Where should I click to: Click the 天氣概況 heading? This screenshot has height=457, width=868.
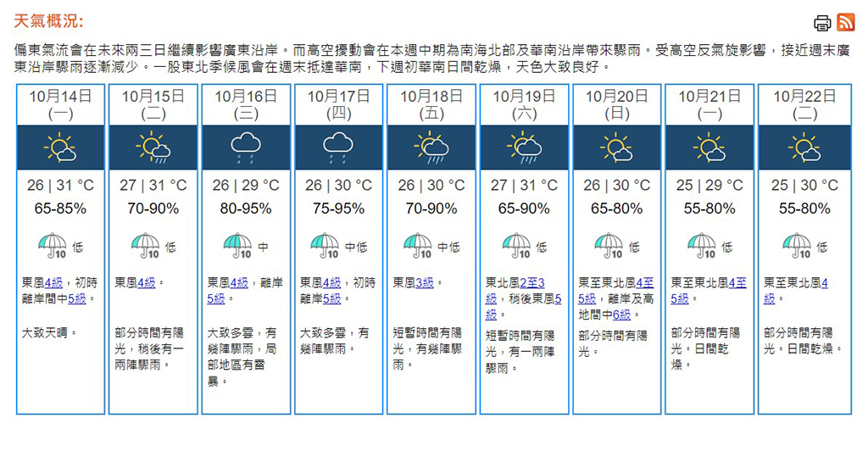tap(48, 21)
